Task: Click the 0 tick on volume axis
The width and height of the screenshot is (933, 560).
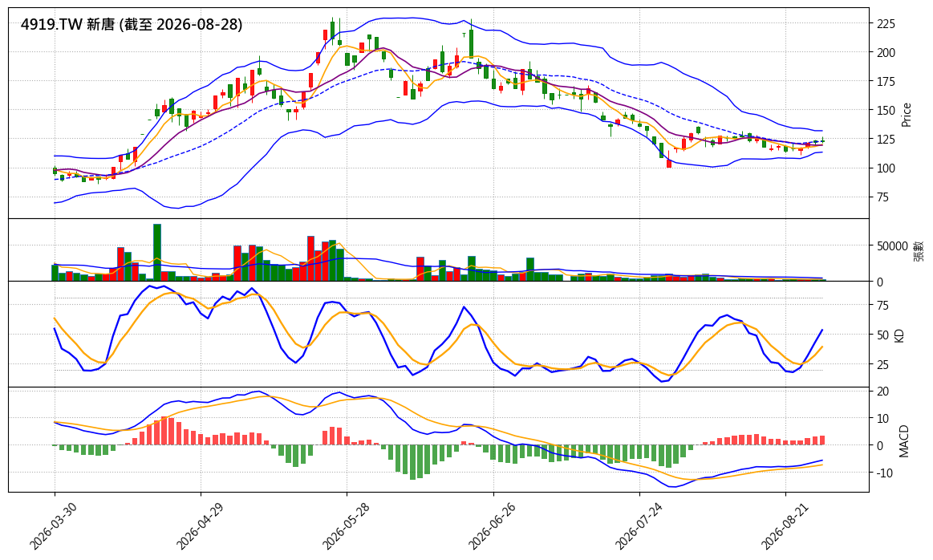Action: (x=880, y=282)
